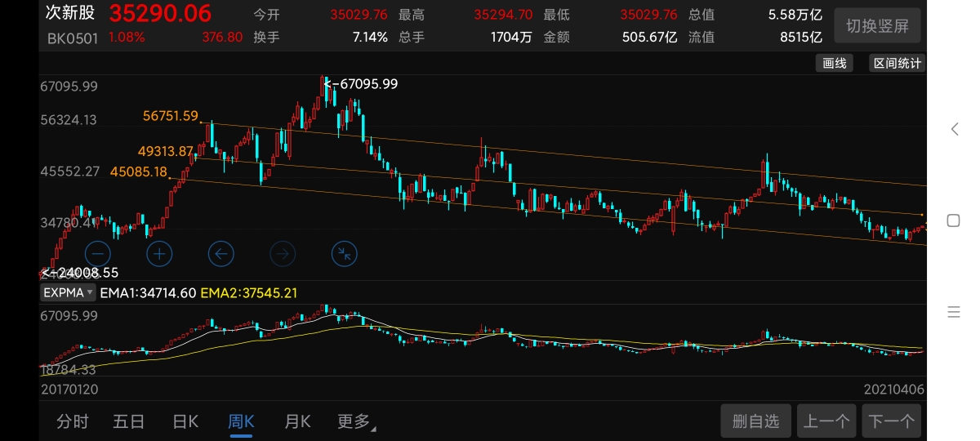Viewport: 980px width, 441px height.
Task: Open the EXPMA indicator dropdown
Action: 69,292
